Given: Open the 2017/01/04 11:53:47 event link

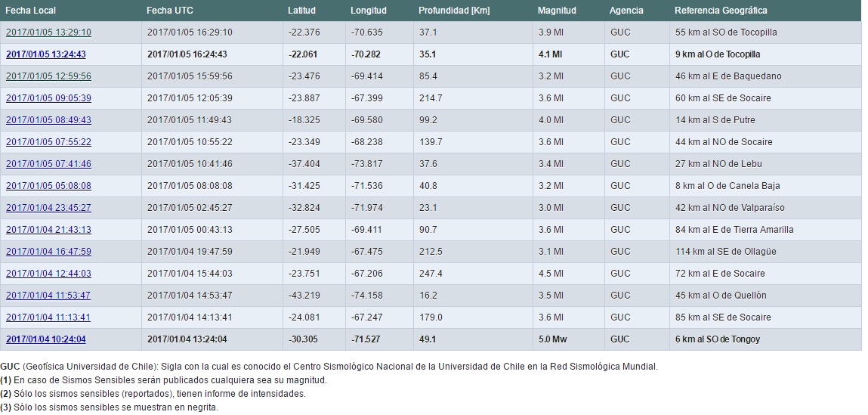Looking at the screenshot, I should pyautogui.click(x=48, y=296).
